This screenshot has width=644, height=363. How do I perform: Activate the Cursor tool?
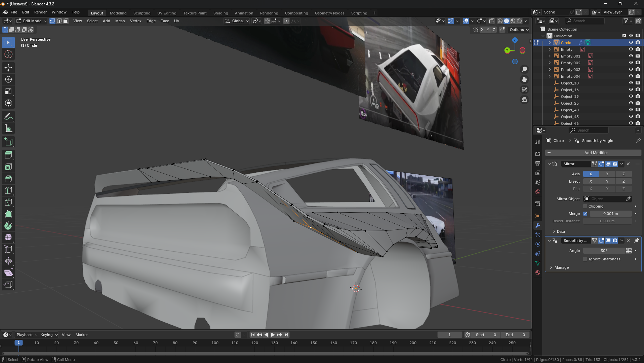pyautogui.click(x=8, y=54)
